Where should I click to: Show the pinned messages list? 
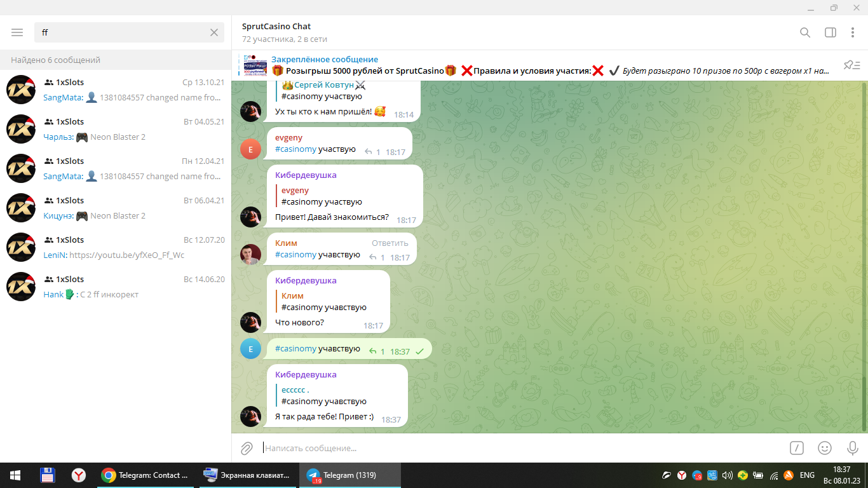tap(851, 65)
